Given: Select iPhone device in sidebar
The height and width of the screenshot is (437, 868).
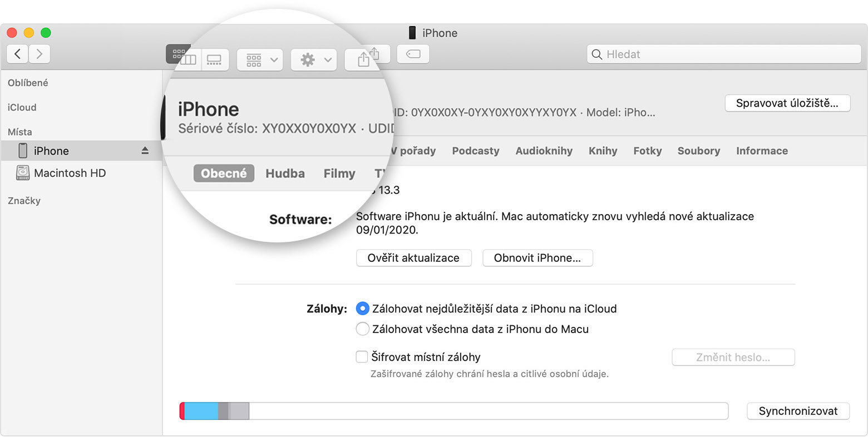Looking at the screenshot, I should (51, 151).
